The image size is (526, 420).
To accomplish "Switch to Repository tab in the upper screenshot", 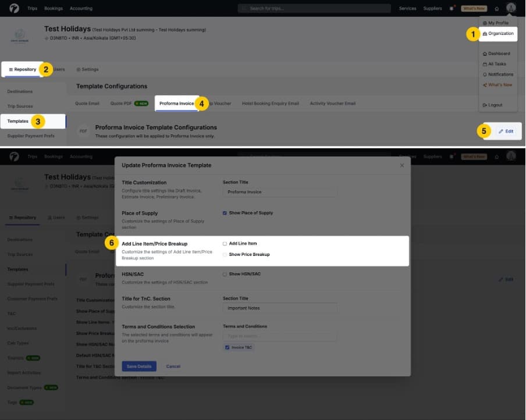I will click(x=22, y=69).
